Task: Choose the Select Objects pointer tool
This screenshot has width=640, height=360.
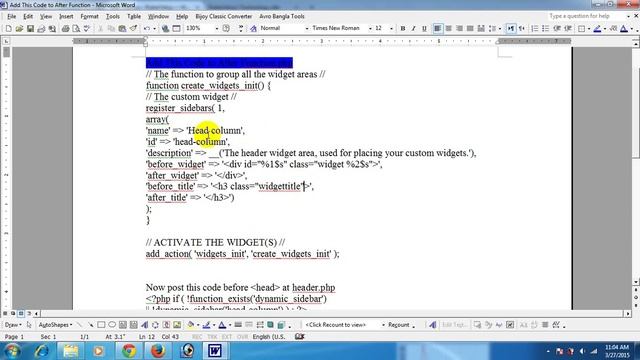Action: tap(29, 325)
